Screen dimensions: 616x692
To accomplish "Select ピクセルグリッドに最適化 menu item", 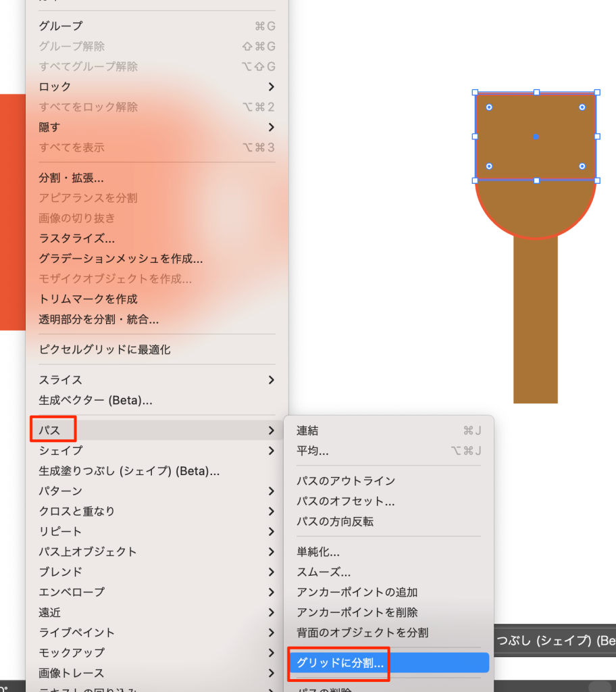I will (105, 349).
